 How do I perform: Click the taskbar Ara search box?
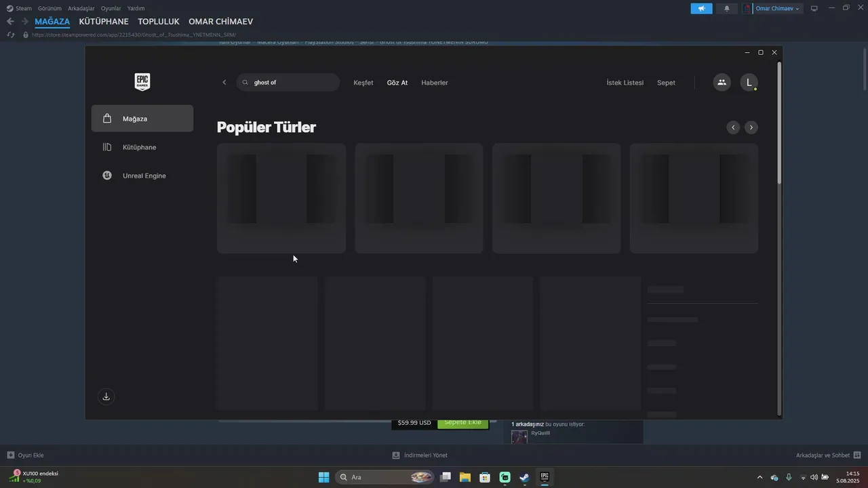point(385,477)
